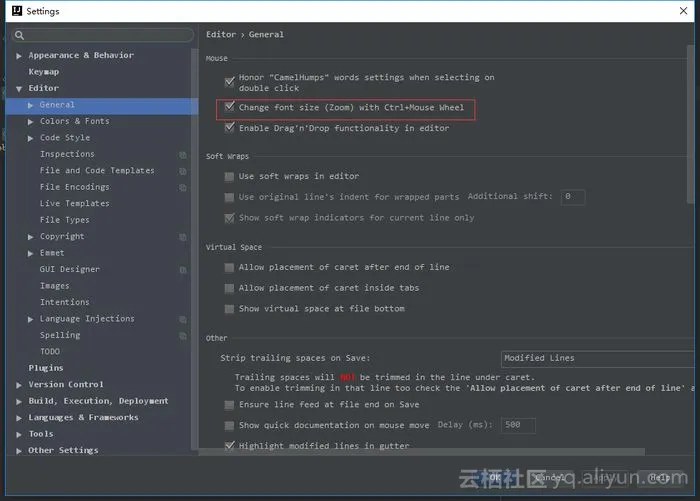700x501 pixels.
Task: Close the Settings dialog window
Action: 683,11
